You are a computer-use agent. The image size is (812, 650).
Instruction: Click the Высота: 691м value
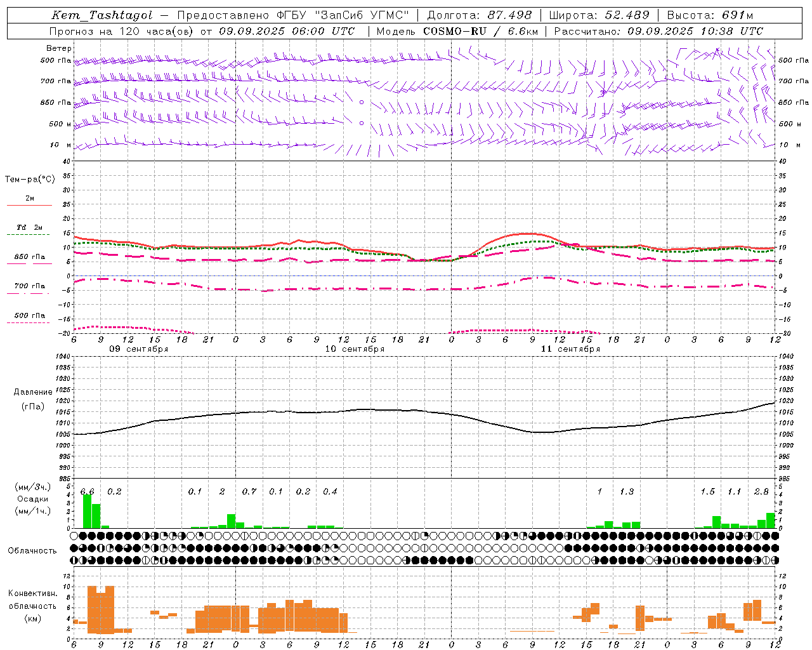710,15
